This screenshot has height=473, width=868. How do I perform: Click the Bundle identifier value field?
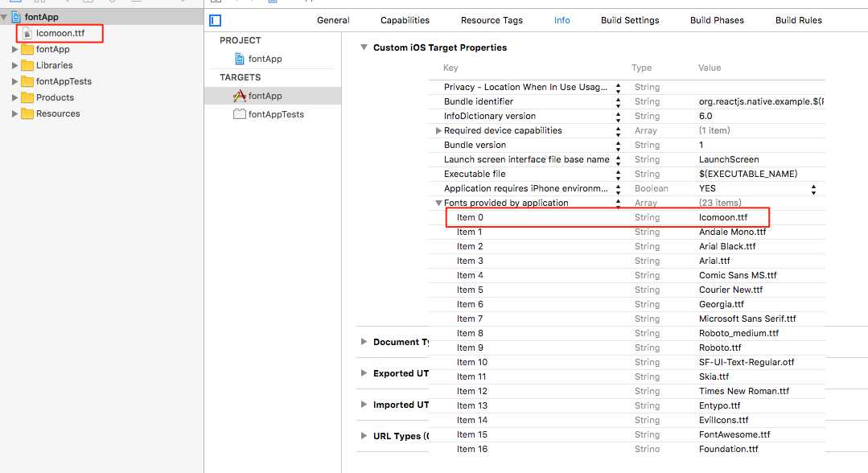pyautogui.click(x=761, y=102)
